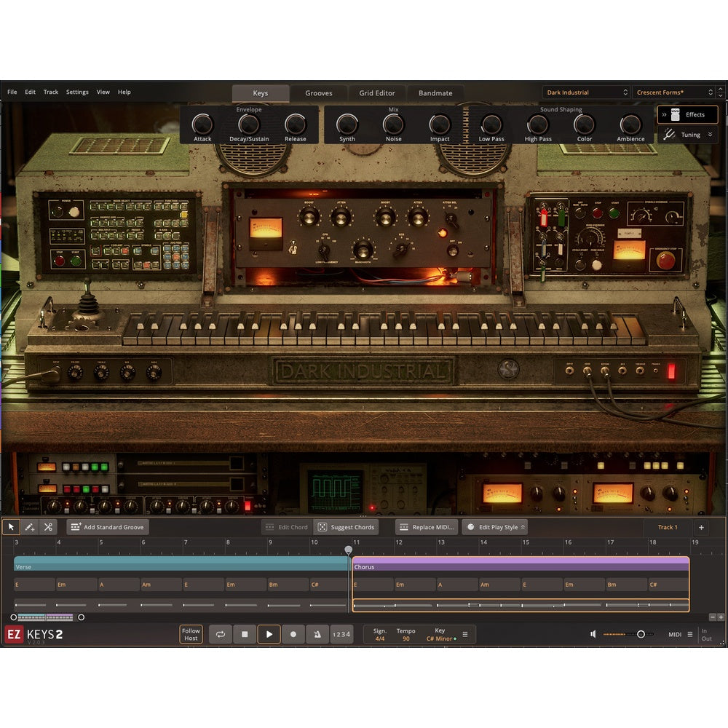The width and height of the screenshot is (728, 728).
Task: Click the Add Standard Groove button
Action: point(107,527)
